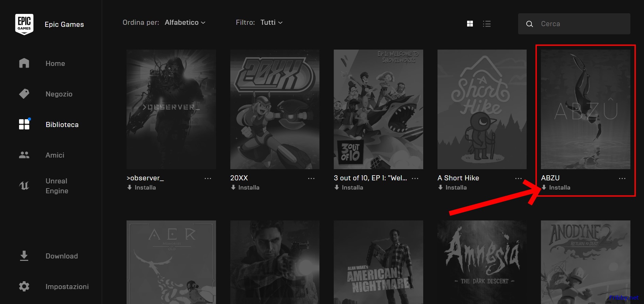Select the A Short Hike cover art
The width and height of the screenshot is (644, 304).
click(482, 109)
